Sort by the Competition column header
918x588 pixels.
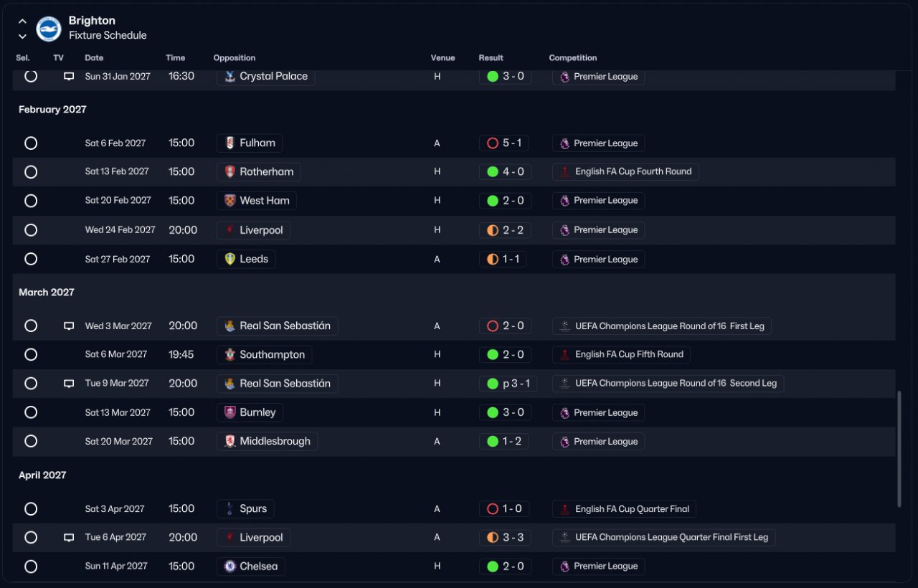pyautogui.click(x=573, y=58)
